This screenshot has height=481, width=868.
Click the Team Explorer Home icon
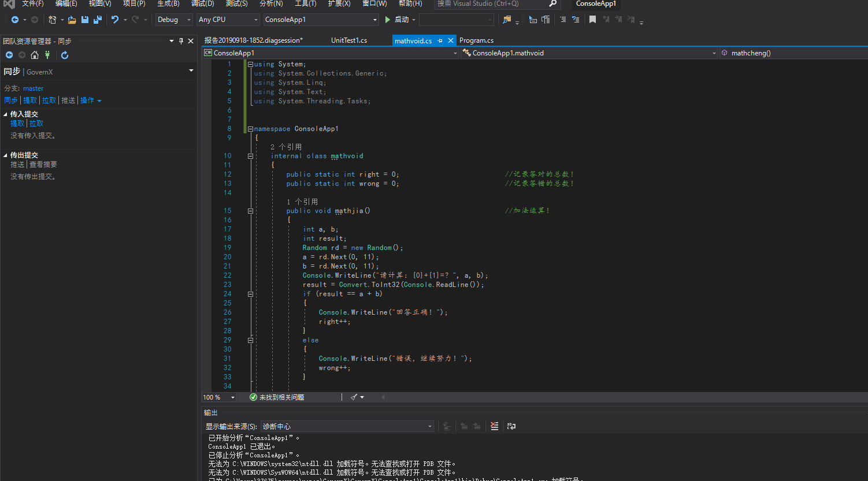tap(35, 55)
